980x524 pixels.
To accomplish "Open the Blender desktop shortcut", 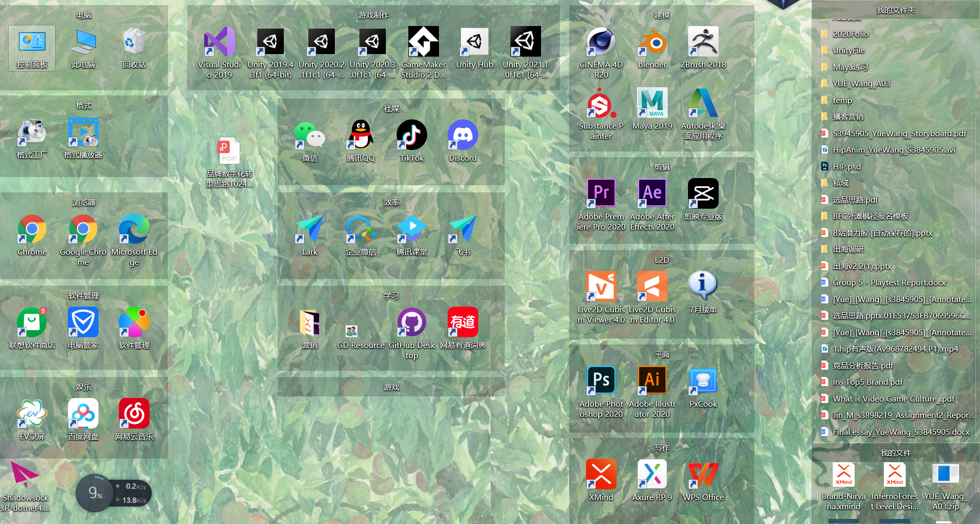I will pos(652,42).
